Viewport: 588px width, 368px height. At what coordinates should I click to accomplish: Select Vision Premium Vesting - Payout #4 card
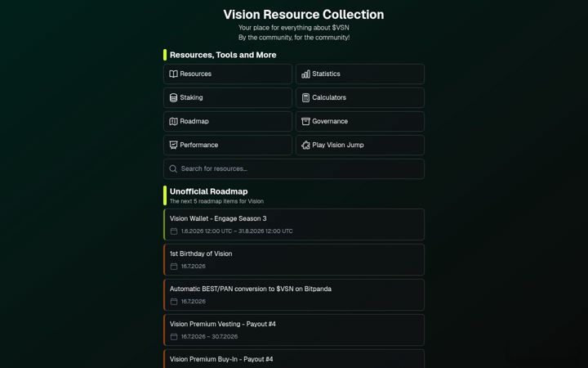point(294,330)
